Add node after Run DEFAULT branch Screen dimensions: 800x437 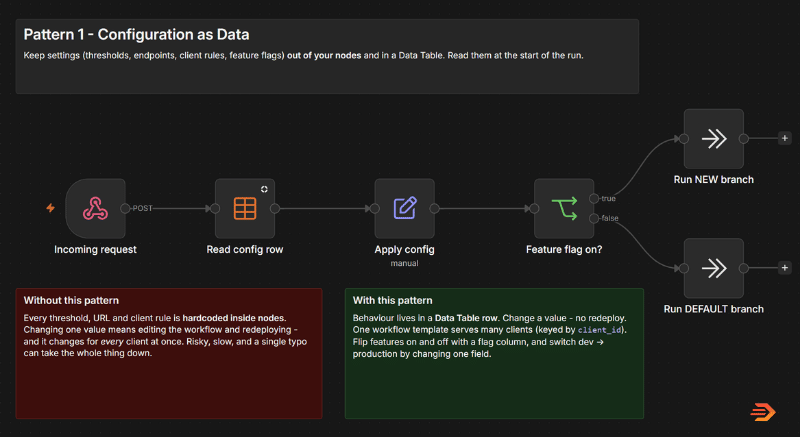785,268
